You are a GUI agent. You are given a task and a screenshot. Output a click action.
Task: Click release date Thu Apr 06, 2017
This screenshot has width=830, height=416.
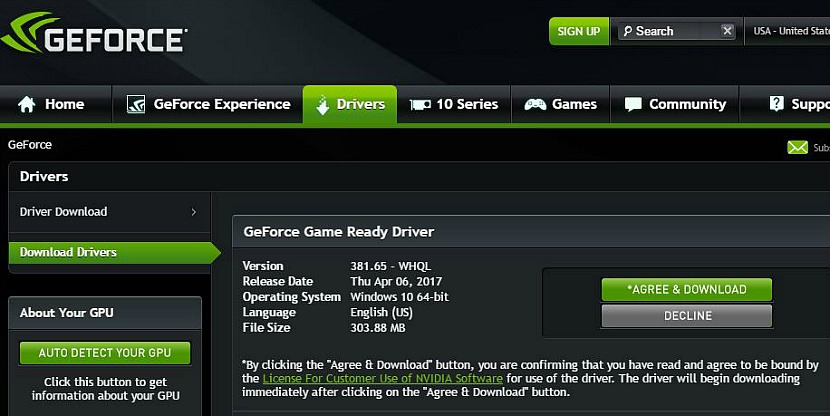pyautogui.click(x=396, y=282)
